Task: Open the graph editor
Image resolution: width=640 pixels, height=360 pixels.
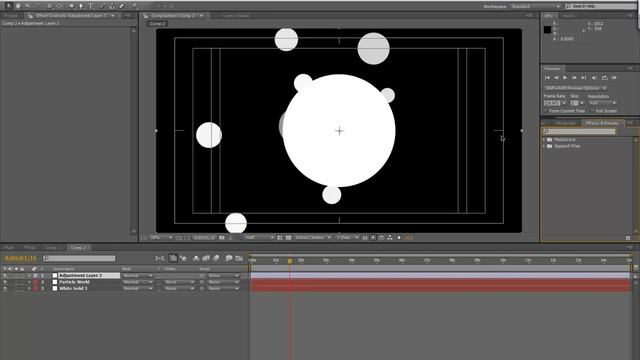Action: [239, 258]
